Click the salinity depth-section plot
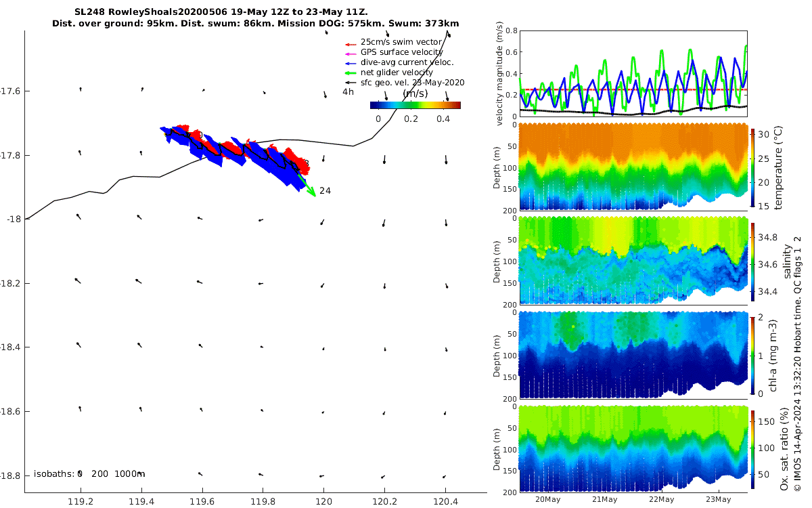 coord(633,260)
